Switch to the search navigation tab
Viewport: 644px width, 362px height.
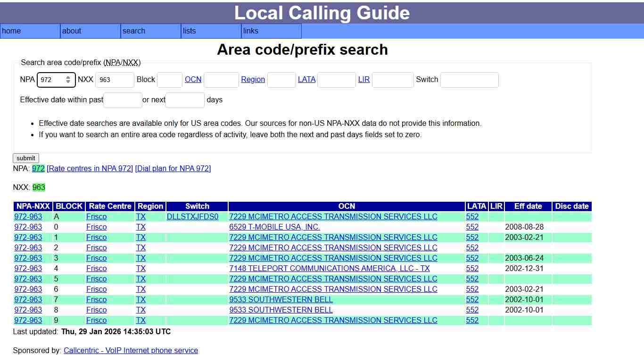[x=133, y=31]
